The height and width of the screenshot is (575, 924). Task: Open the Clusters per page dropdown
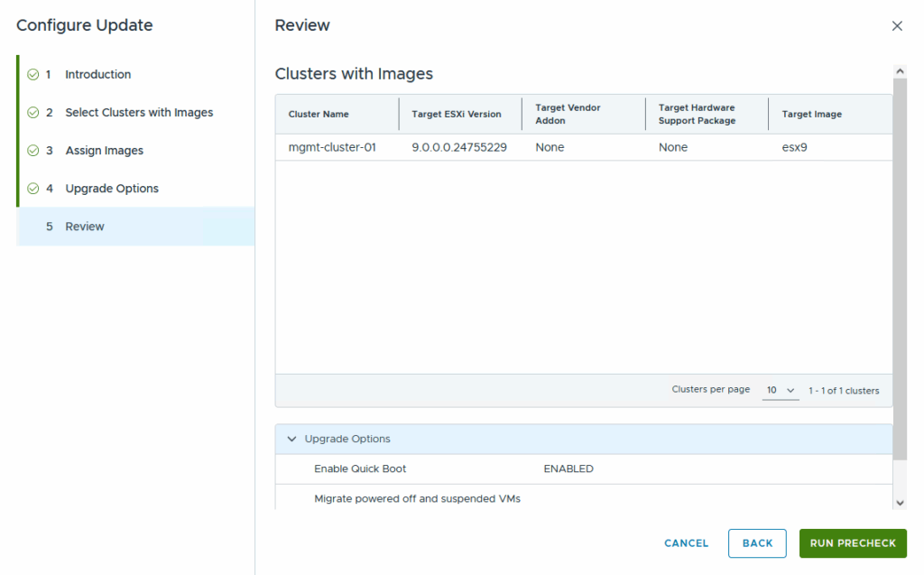[x=781, y=390]
